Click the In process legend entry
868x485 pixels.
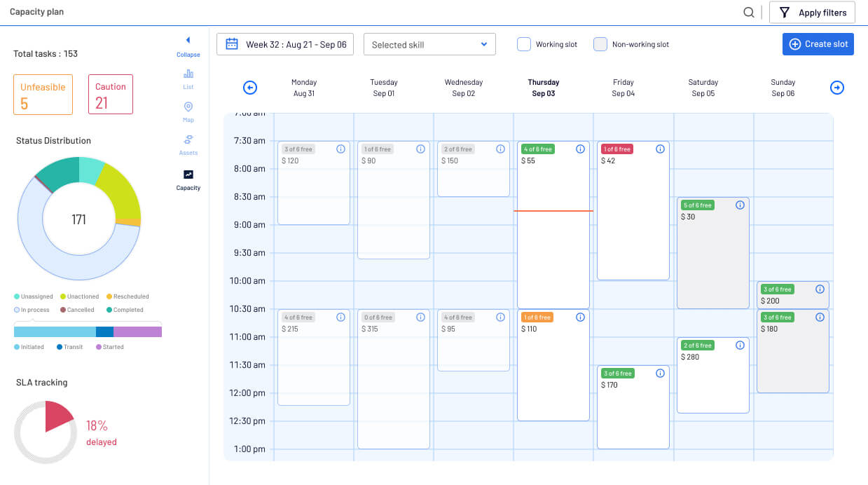point(32,310)
